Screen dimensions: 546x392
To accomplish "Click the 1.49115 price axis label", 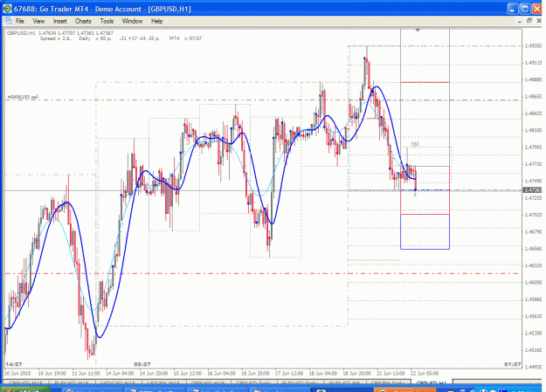I will click(x=534, y=63).
